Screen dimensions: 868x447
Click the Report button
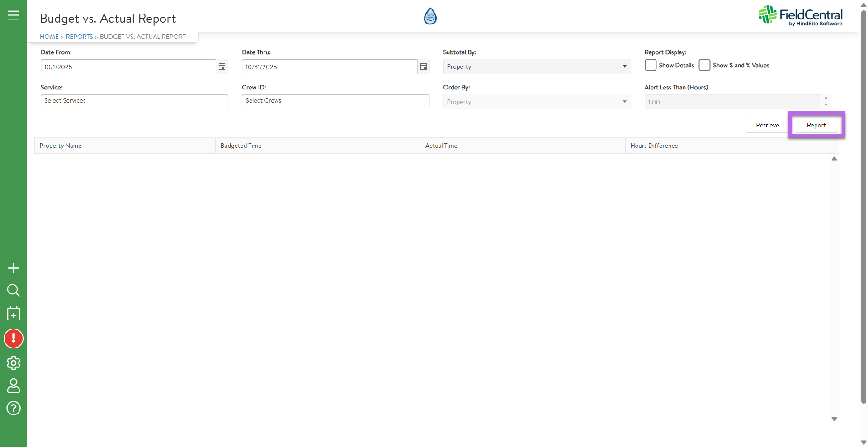point(816,125)
